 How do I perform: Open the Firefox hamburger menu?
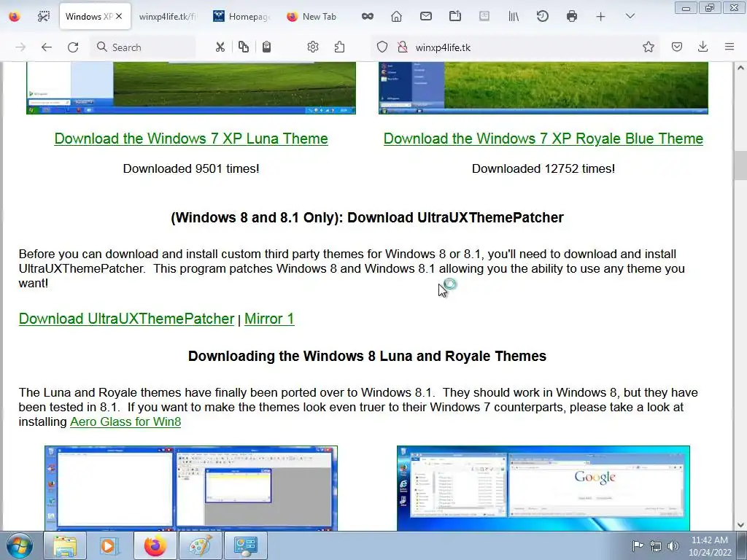729,47
